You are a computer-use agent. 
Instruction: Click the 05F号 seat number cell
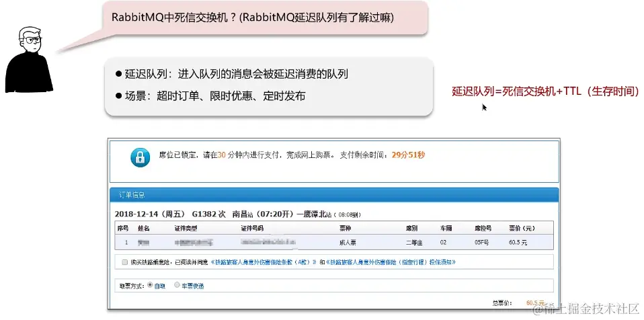pos(482,243)
